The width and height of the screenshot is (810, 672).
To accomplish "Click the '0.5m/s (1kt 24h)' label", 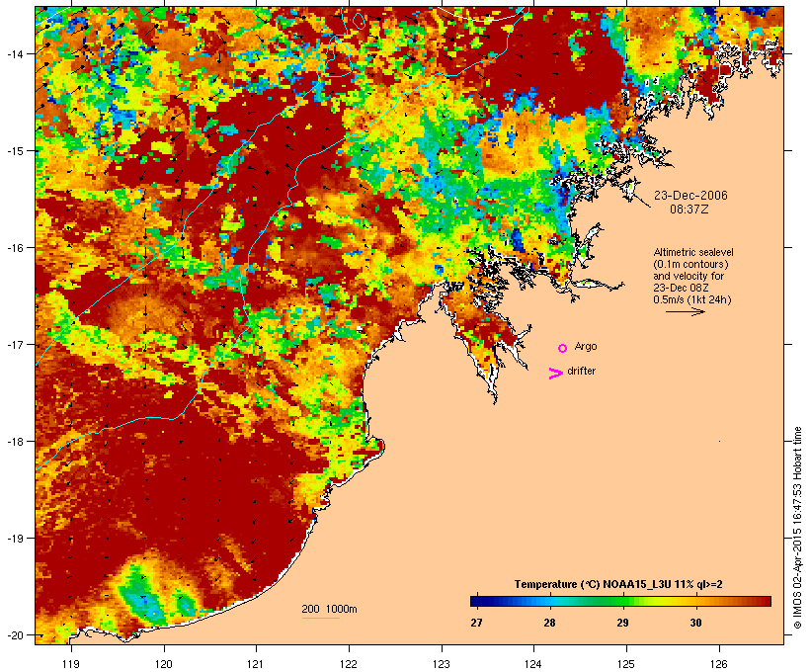I will pyautogui.click(x=692, y=299).
